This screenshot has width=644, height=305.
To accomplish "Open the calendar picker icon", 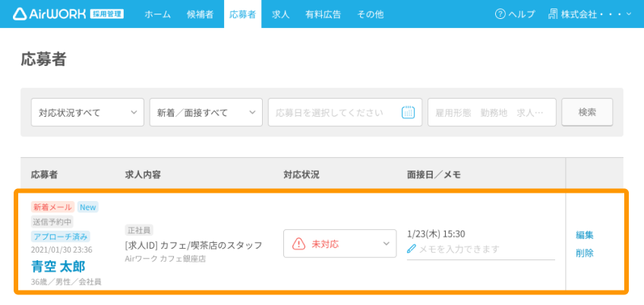I will (x=408, y=112).
